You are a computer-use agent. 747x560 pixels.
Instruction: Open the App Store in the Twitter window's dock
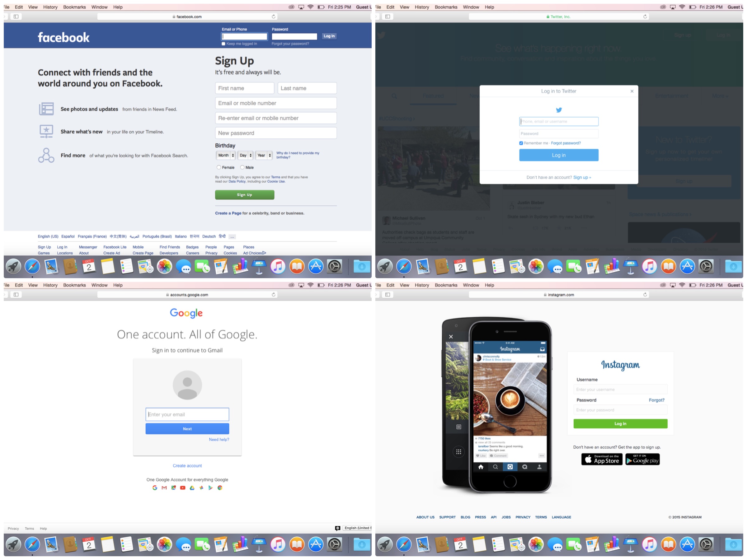point(687,267)
